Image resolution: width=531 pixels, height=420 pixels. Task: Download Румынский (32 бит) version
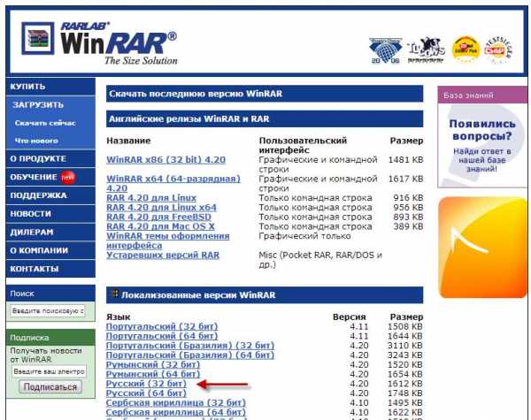[x=153, y=364]
